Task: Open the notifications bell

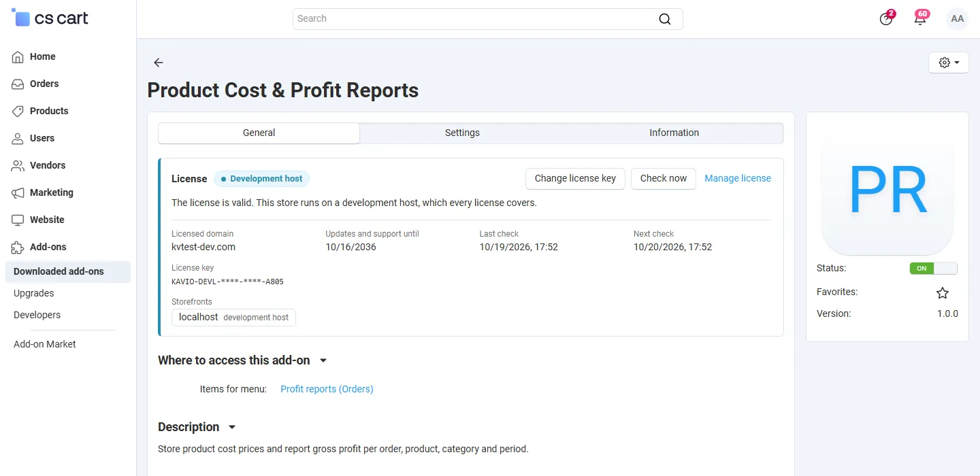Action: 920,19
